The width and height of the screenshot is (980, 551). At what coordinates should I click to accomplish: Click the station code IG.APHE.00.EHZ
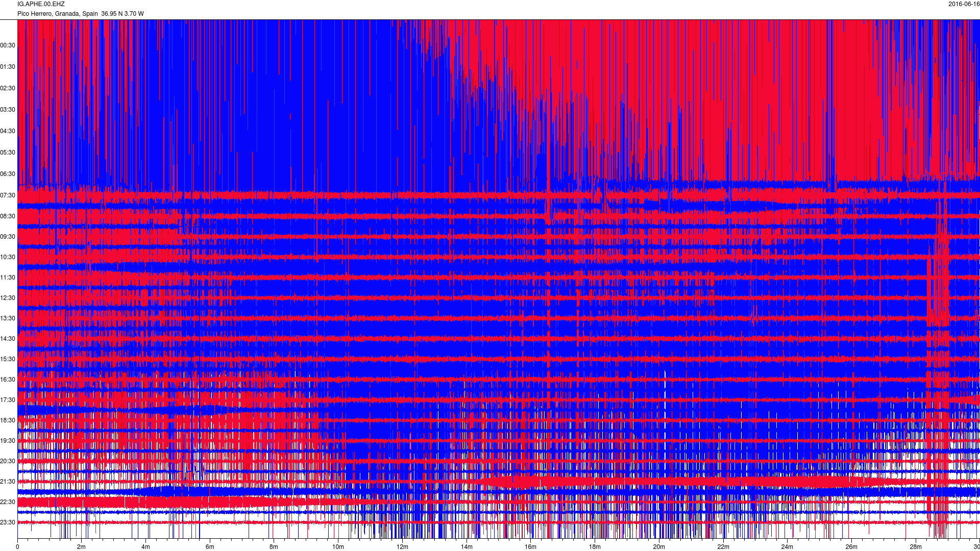coord(41,4)
